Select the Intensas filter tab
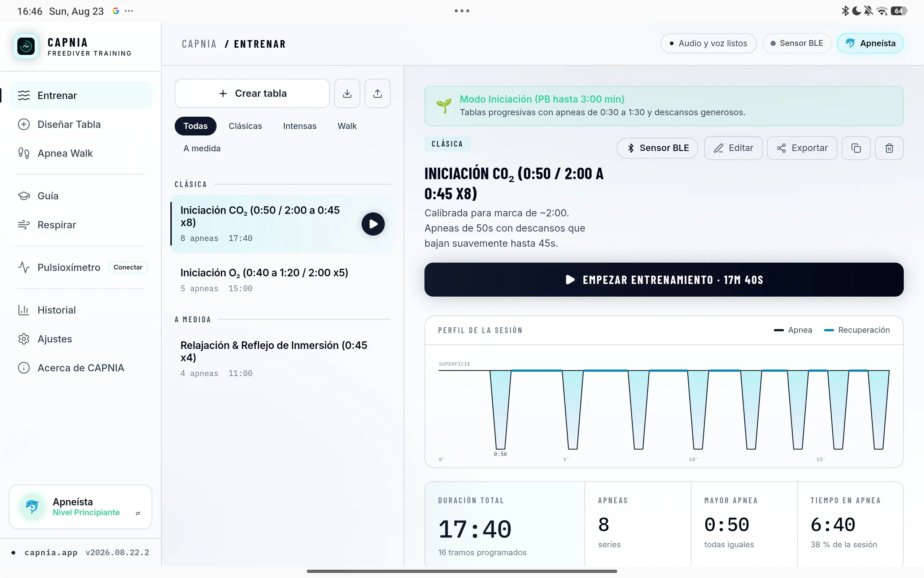The width and height of the screenshot is (924, 578). [300, 126]
